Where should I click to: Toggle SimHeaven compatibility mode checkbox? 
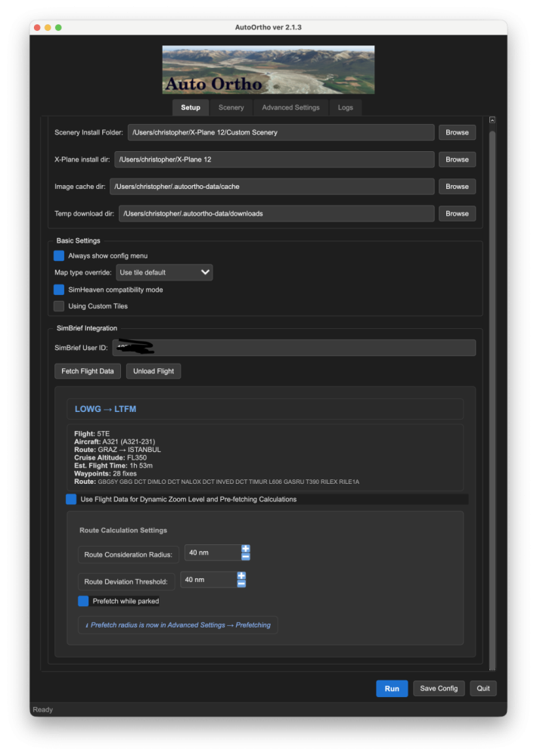point(59,290)
